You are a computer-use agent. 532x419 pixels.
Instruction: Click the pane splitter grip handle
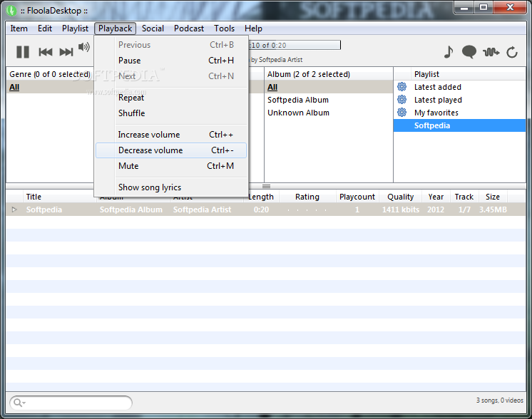point(266,187)
